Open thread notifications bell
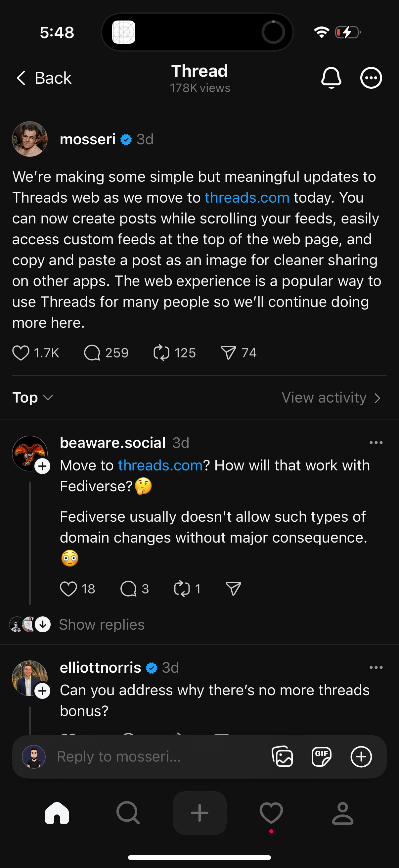The width and height of the screenshot is (399, 868). (x=332, y=77)
